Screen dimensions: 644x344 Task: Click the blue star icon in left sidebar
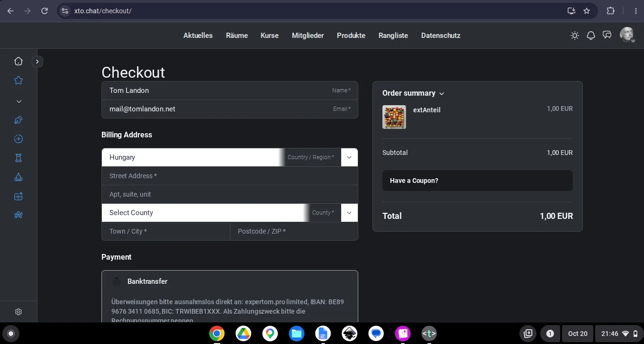click(18, 80)
